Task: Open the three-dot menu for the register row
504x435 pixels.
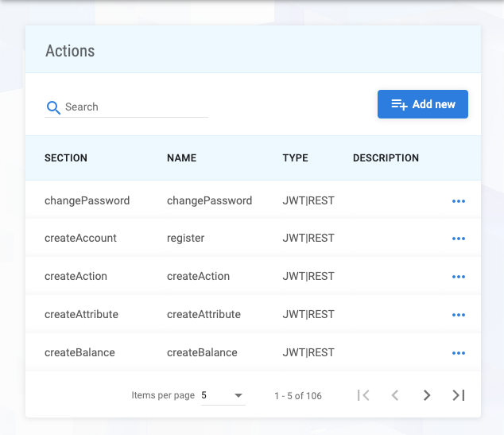Action: 458,239
